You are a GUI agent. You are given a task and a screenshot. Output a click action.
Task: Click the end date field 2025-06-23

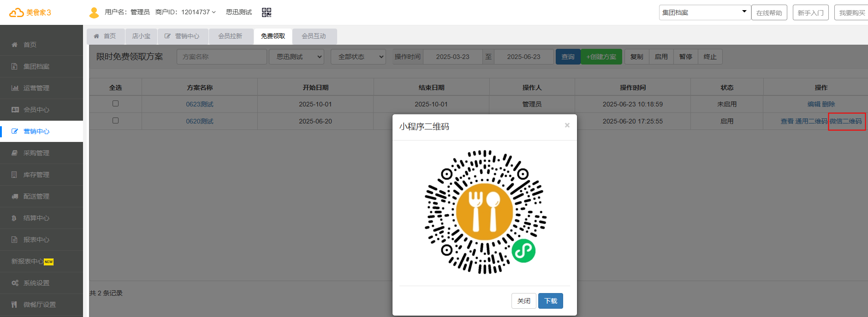[524, 57]
